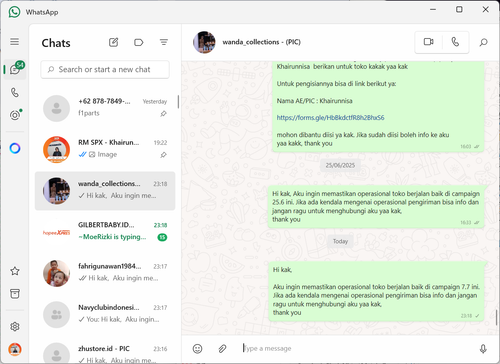Screen dimensions: 500x364
Task: Click the wanda_collections avatar in chat list
Action: tap(57, 191)
